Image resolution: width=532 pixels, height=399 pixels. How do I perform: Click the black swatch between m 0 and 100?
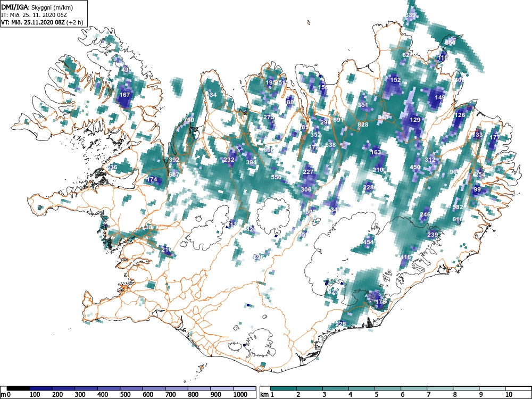tap(18, 388)
